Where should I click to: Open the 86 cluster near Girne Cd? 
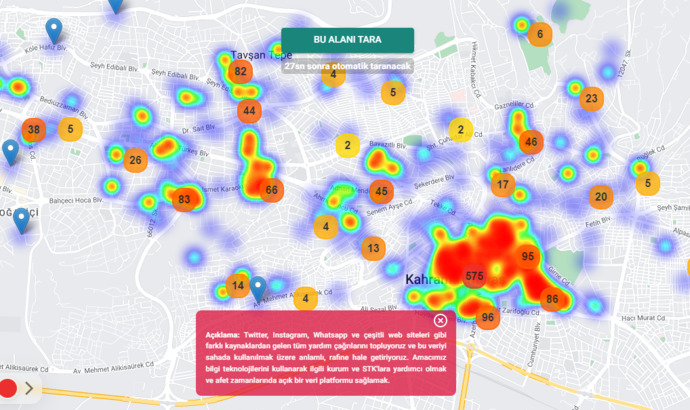[552, 300]
